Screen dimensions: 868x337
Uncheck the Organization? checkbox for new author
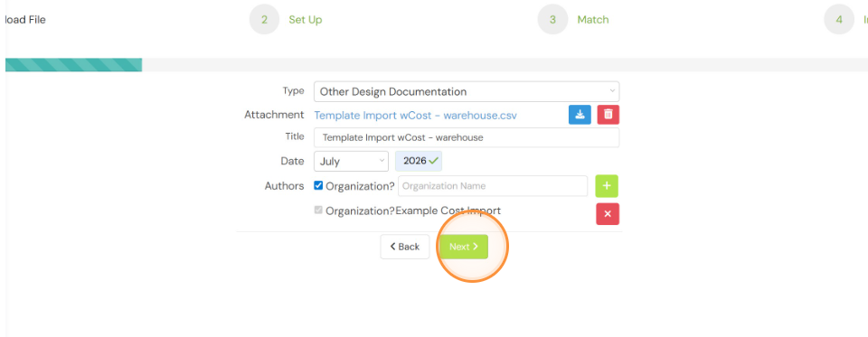point(318,185)
